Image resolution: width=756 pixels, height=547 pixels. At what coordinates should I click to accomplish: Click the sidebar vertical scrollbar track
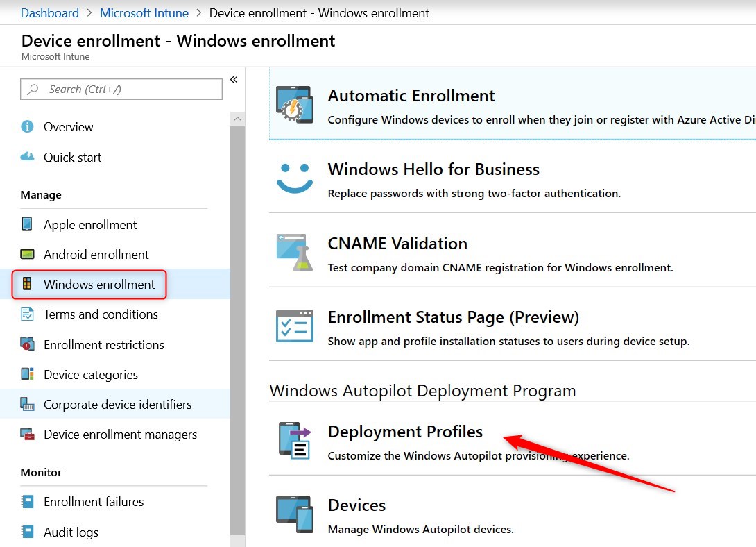tap(237, 330)
